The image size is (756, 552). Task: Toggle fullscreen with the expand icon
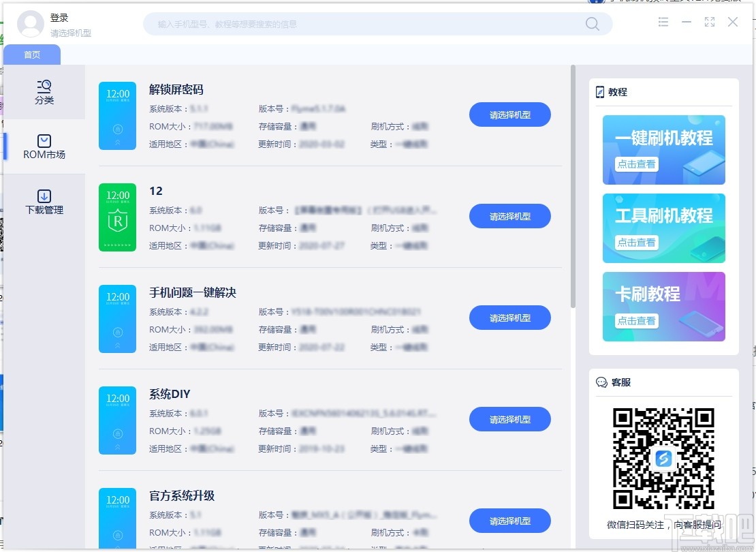coord(709,22)
